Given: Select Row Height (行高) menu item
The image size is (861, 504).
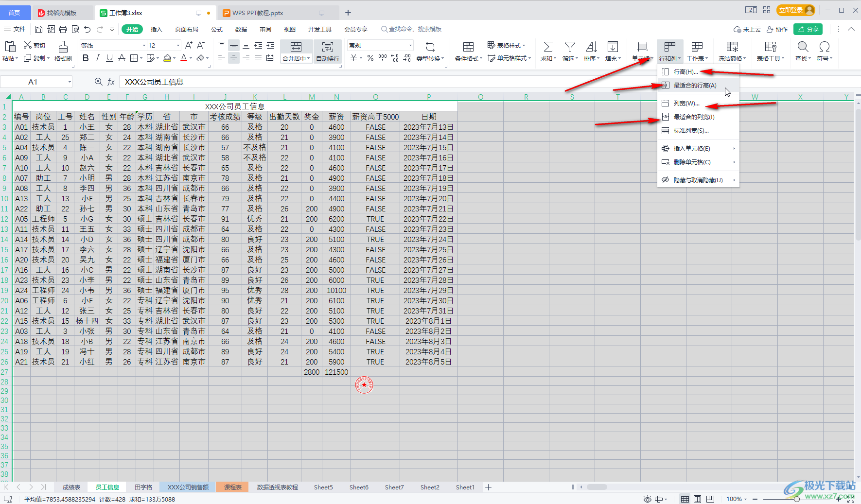Looking at the screenshot, I should 698,72.
